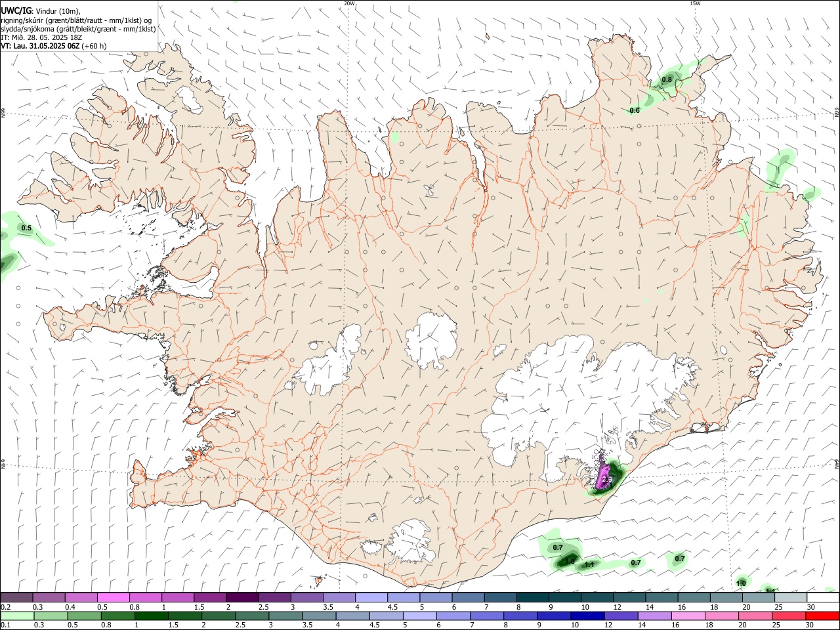Viewport: 840px width, 630px height.
Task: Click the lavender swatch labeled 4 in upper scale
Action: click(x=371, y=597)
